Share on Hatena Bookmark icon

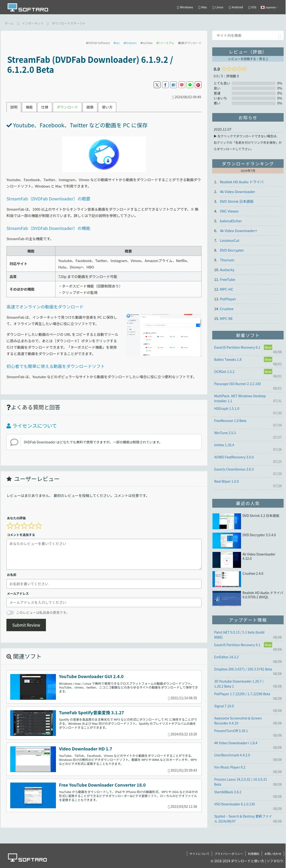[173, 85]
